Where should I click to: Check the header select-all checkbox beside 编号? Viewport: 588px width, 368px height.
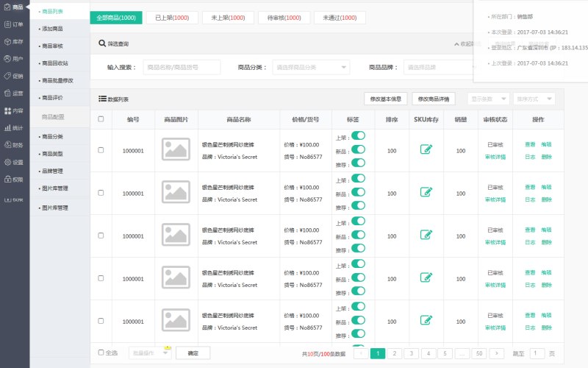tap(101, 119)
